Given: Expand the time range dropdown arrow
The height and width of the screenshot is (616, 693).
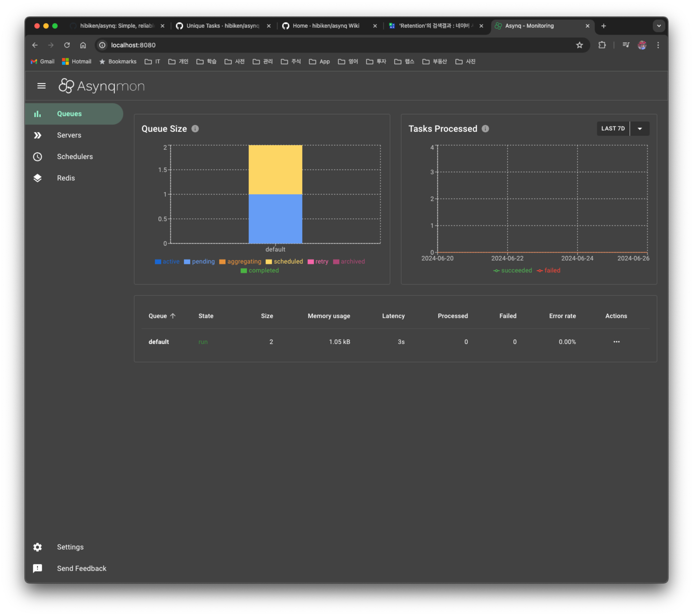Looking at the screenshot, I should pos(640,129).
